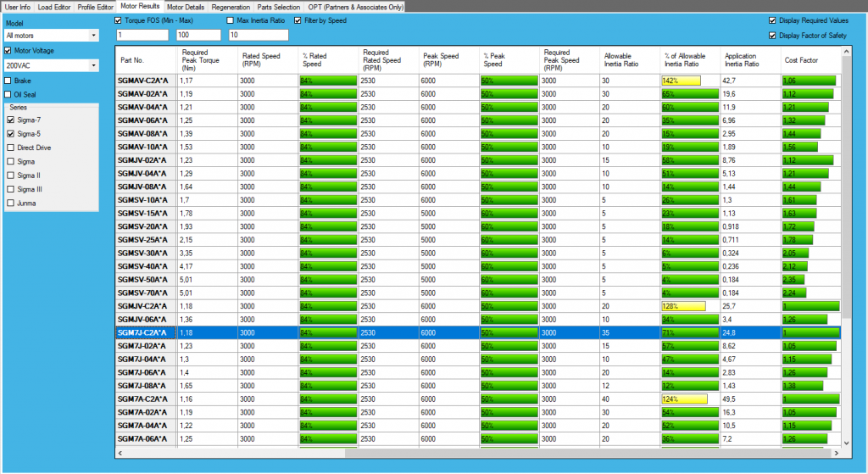Uncheck the Sigma-7 series
This screenshot has height=474, width=868.
[x=10, y=120]
